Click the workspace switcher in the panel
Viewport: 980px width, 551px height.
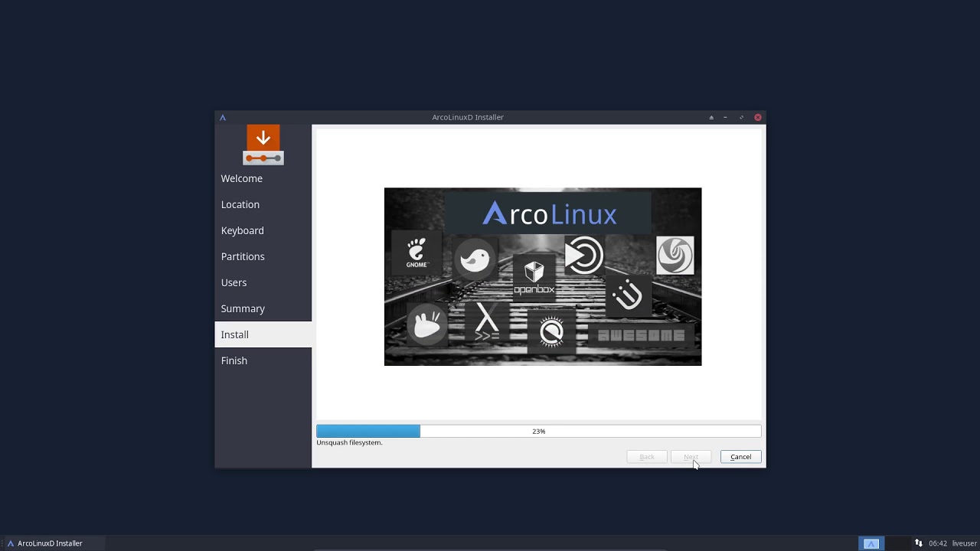pos(871,543)
